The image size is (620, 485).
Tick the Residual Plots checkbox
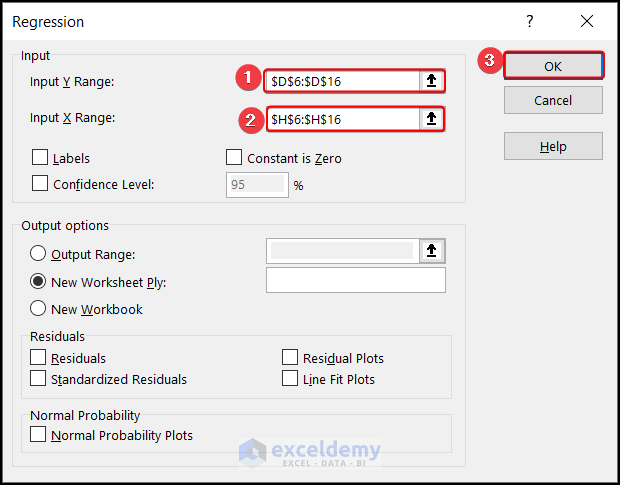point(290,357)
